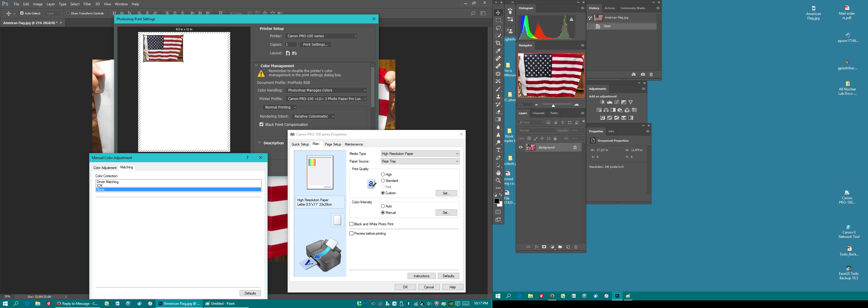This screenshot has width=868, height=308.
Task: Enable Black and White Photo Print
Action: pyautogui.click(x=351, y=224)
